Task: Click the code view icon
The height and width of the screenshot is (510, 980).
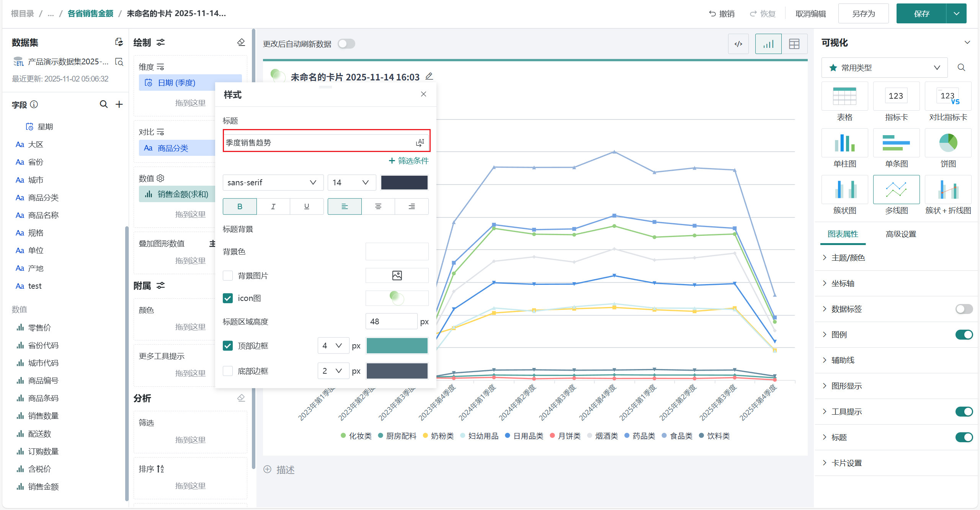Action: 738,44
